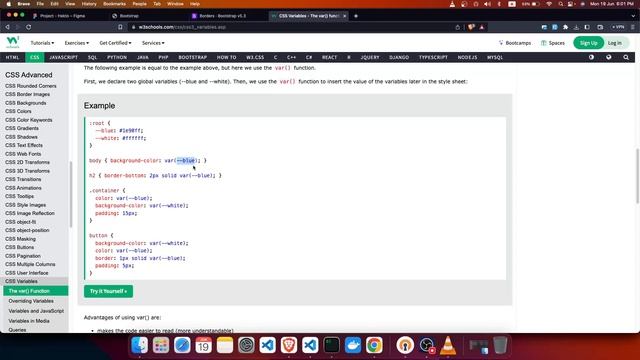Viewport: 640px width, 360px height.
Task: Click the Log in button
Action: pos(615,43)
